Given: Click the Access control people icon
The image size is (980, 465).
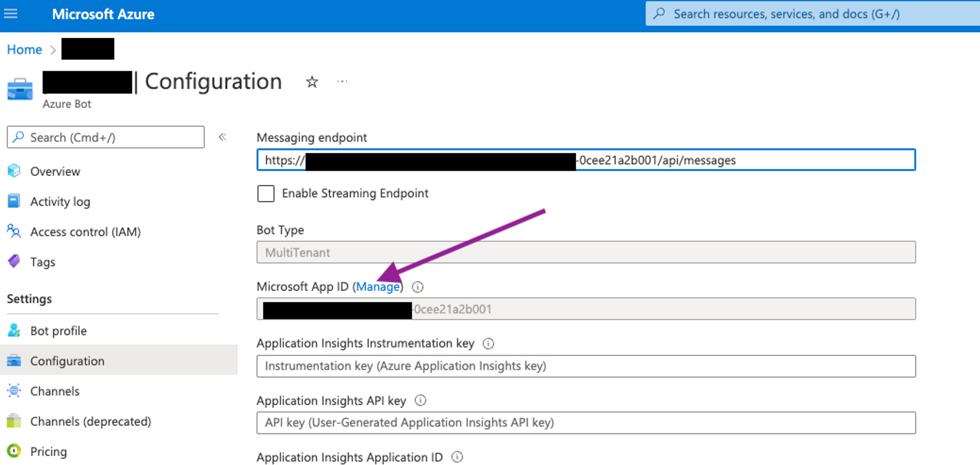Looking at the screenshot, I should point(14,231).
